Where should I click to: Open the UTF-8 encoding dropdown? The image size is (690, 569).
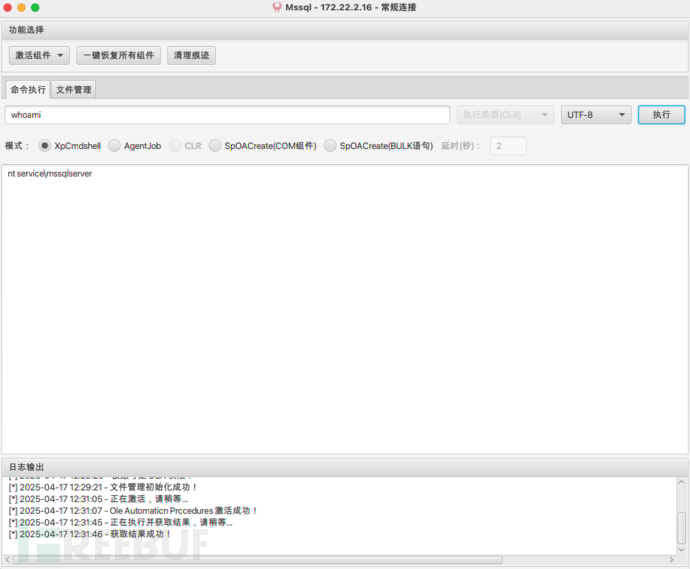point(596,115)
